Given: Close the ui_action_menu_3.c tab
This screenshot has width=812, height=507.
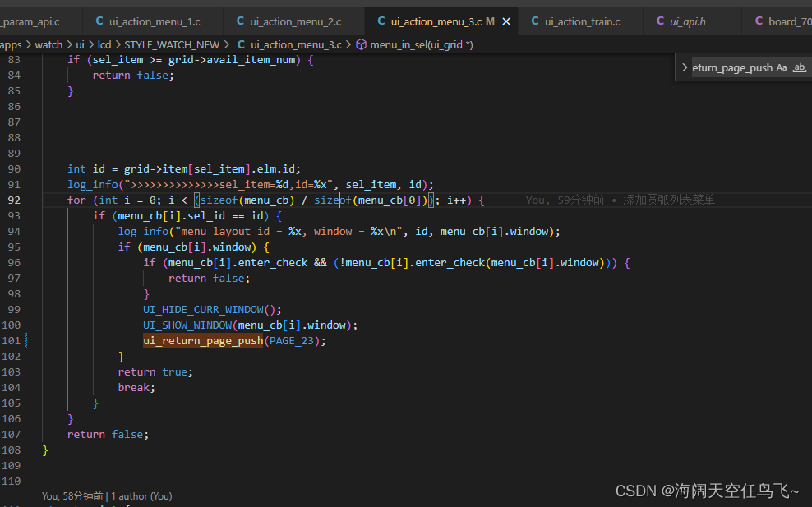Looking at the screenshot, I should (506, 21).
